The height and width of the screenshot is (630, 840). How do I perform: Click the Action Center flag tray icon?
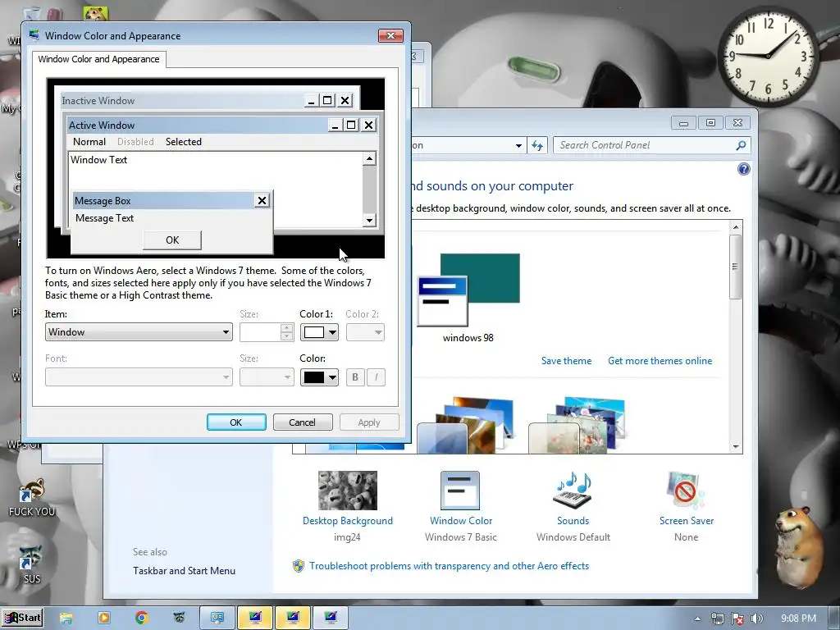[737, 619]
